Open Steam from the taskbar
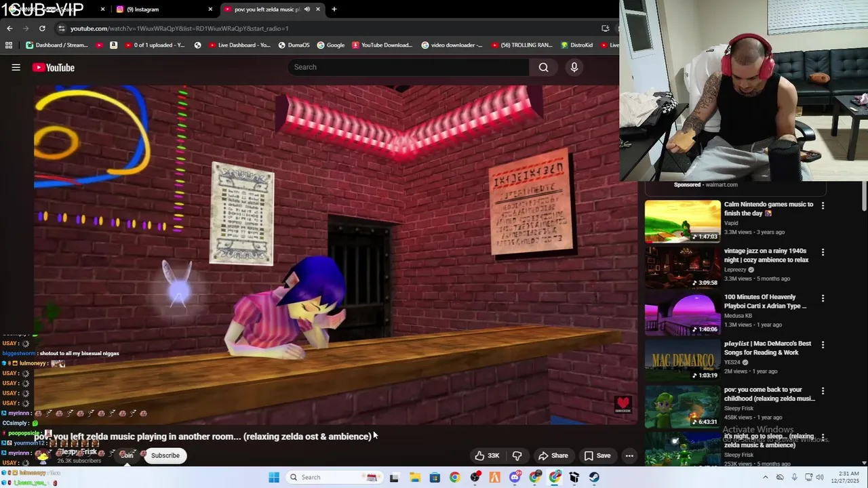 pos(594,477)
